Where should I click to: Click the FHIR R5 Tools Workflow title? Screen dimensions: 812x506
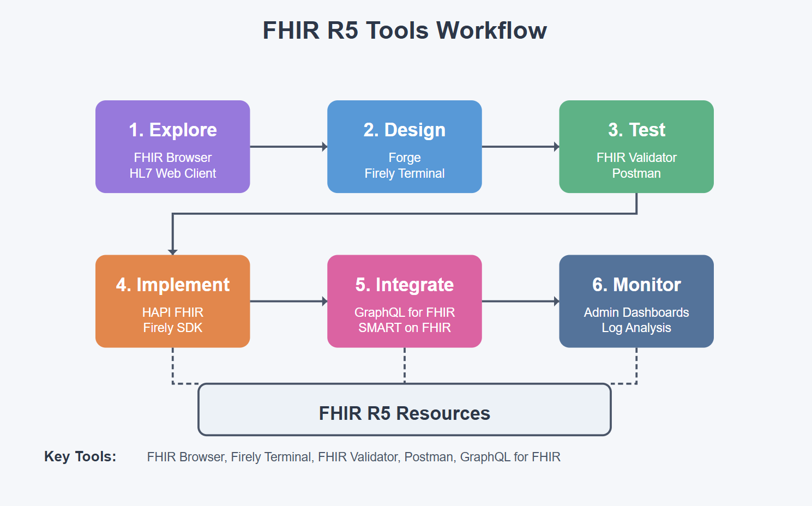405,31
